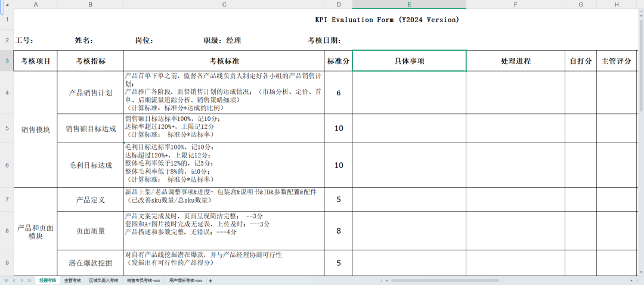
Task: Click the 姓名 label
Action: [x=84, y=40]
